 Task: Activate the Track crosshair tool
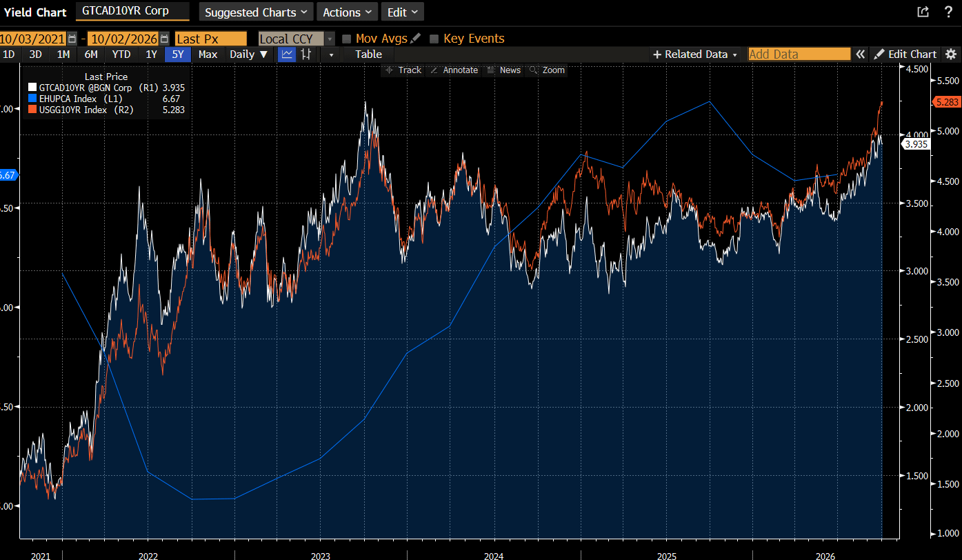[x=403, y=70]
